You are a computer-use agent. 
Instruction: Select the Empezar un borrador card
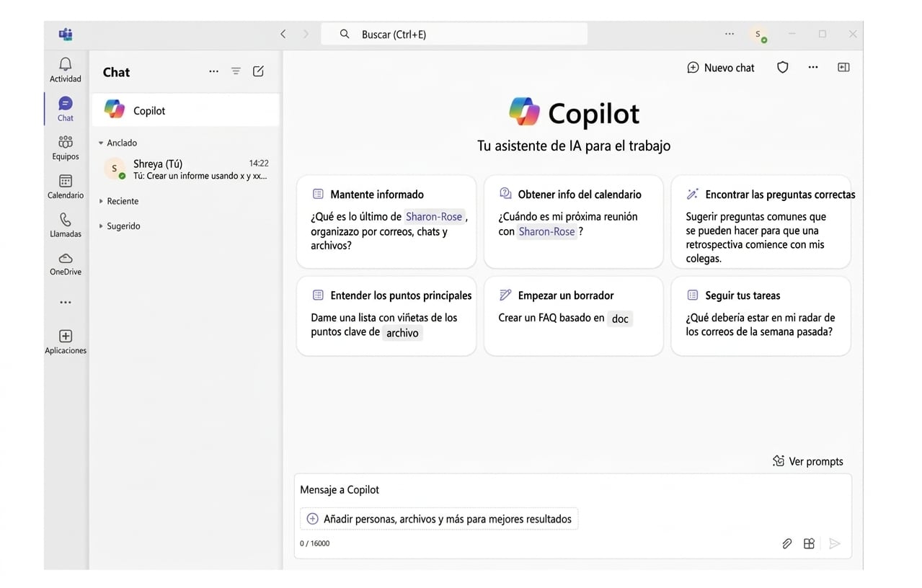tap(574, 316)
